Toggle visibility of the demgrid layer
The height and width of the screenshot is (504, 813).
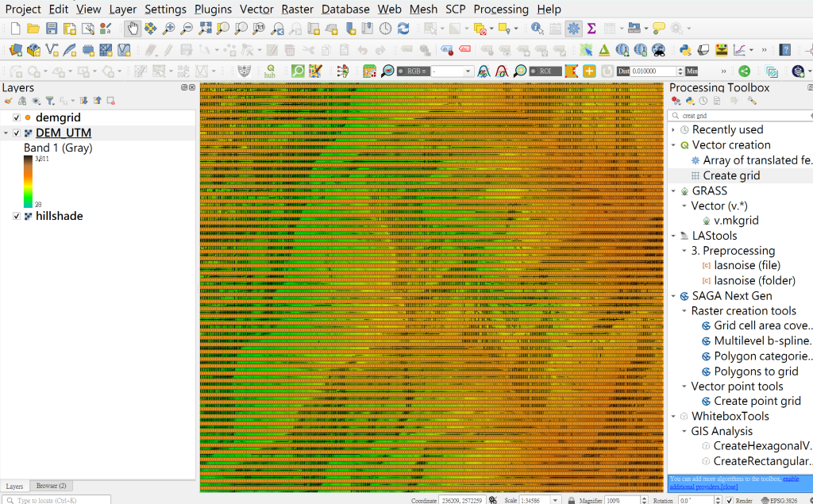coord(17,117)
